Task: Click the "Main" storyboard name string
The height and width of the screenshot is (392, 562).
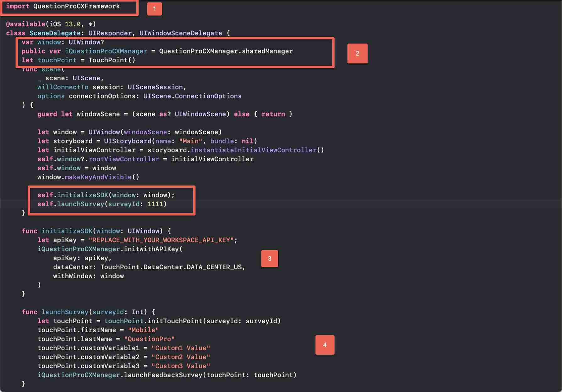Action: tap(190, 141)
